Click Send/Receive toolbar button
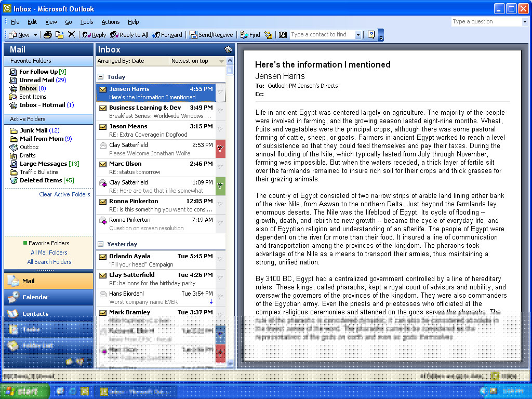This screenshot has width=532, height=399. tap(210, 35)
